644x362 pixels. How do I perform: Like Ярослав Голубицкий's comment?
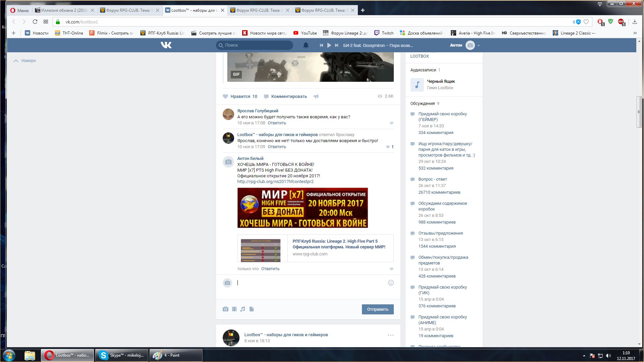tap(391, 123)
